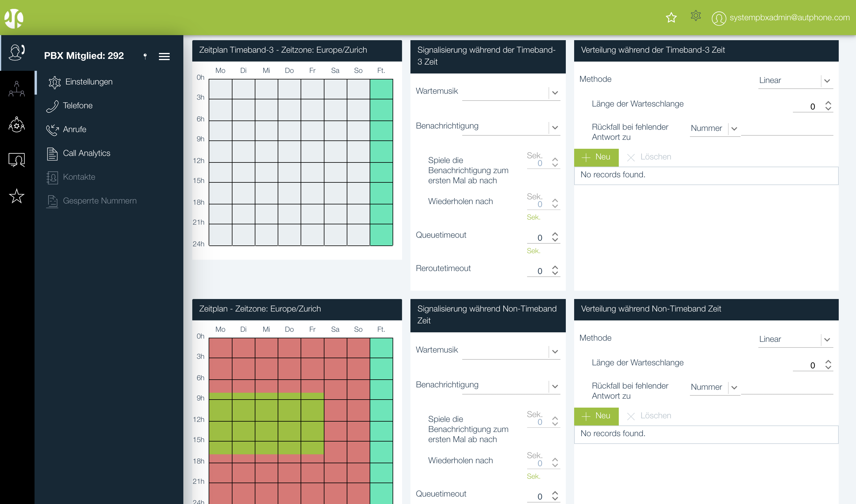Click the user account avatar icon
This screenshot has height=504, width=856.
pyautogui.click(x=718, y=18)
